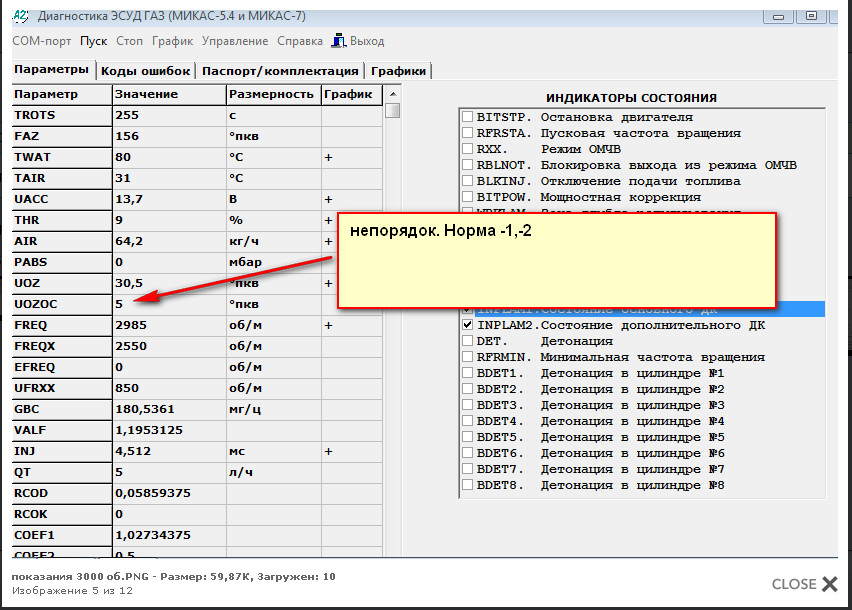Tick the BDET3 cylinder №3 checkbox
This screenshot has width=852, height=610.
click(x=467, y=405)
